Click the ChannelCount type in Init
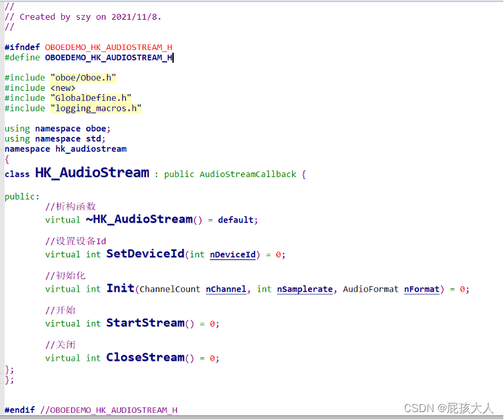The width and height of the screenshot is (504, 420). coord(170,289)
